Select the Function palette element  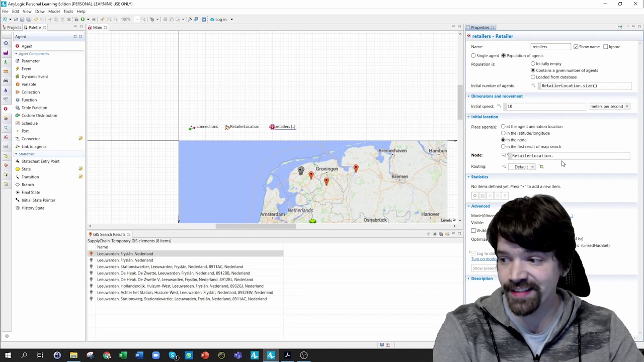29,100
